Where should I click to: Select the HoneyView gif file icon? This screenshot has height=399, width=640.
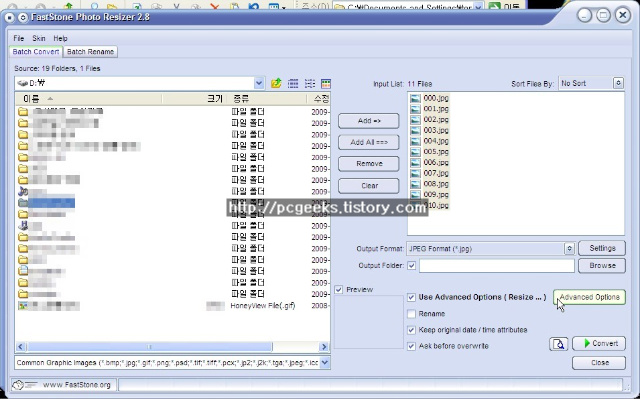tap(23, 306)
